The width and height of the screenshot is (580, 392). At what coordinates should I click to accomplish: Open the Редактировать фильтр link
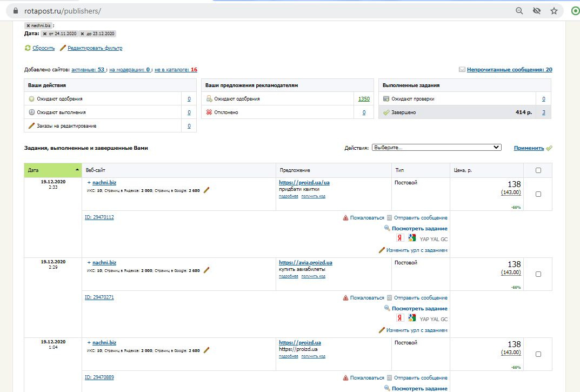pyautogui.click(x=95, y=48)
